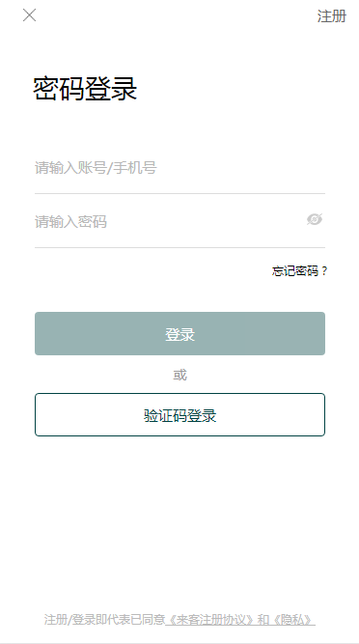The height and width of the screenshot is (644, 359).
Task: Open the 《隐私》 policy link
Action: 292,619
